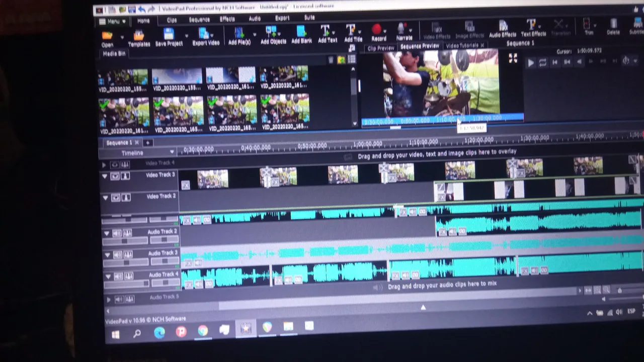Mute Audio Track 3

click(x=117, y=254)
